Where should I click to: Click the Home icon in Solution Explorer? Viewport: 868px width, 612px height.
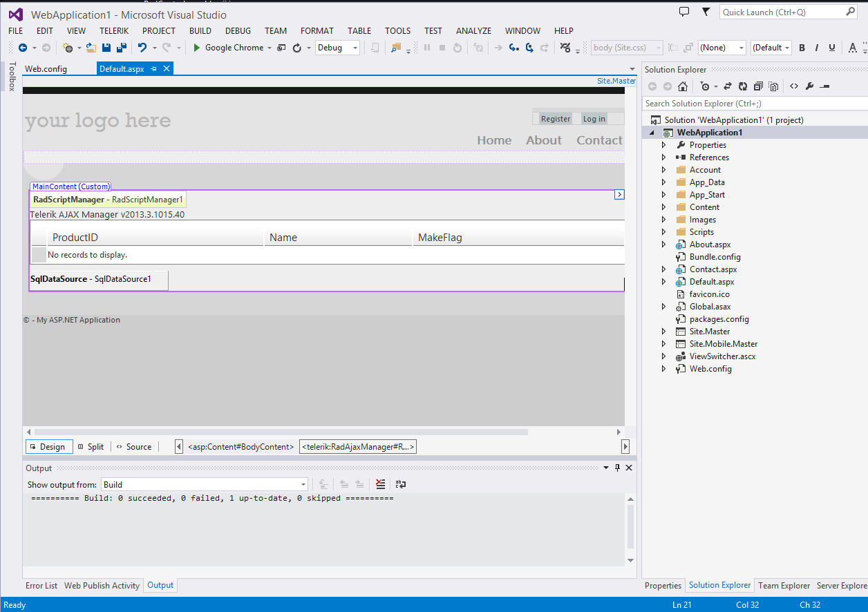683,86
